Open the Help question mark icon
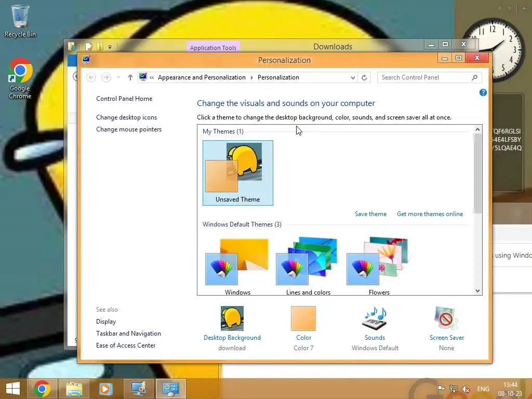The height and width of the screenshot is (399, 532). point(483,92)
